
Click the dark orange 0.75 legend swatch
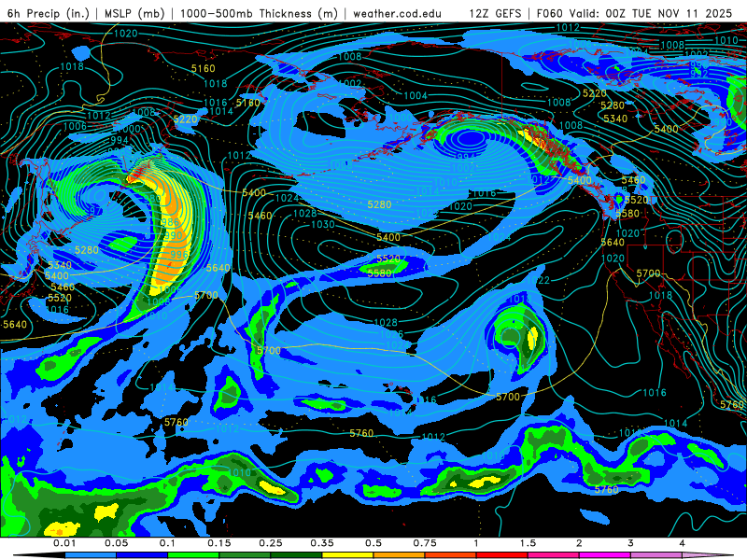451,555
